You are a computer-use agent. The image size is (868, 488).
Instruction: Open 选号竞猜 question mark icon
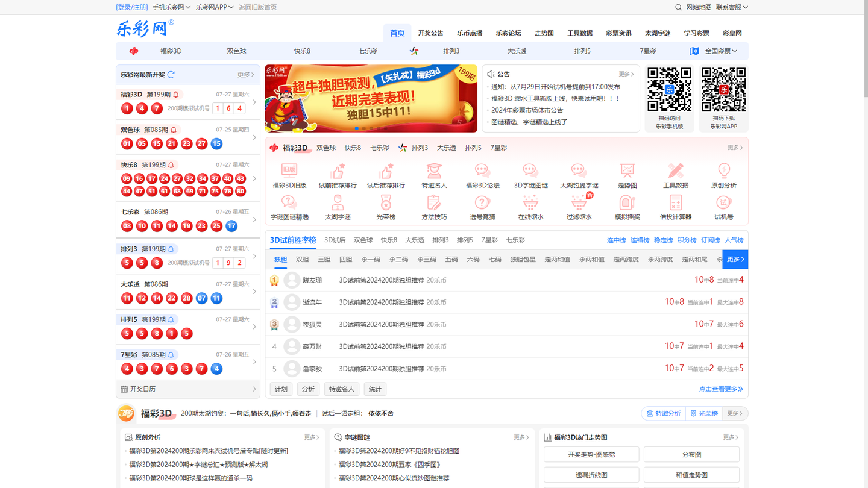click(482, 202)
